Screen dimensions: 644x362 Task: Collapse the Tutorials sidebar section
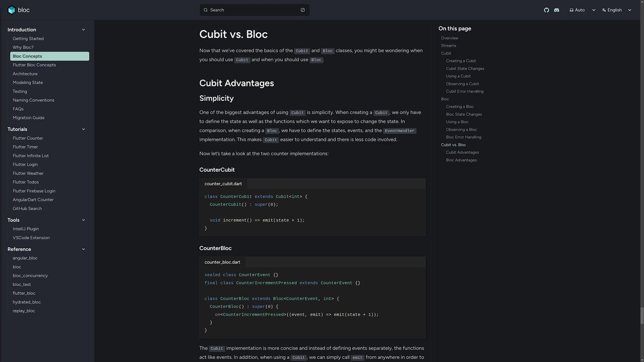pyautogui.click(x=83, y=129)
